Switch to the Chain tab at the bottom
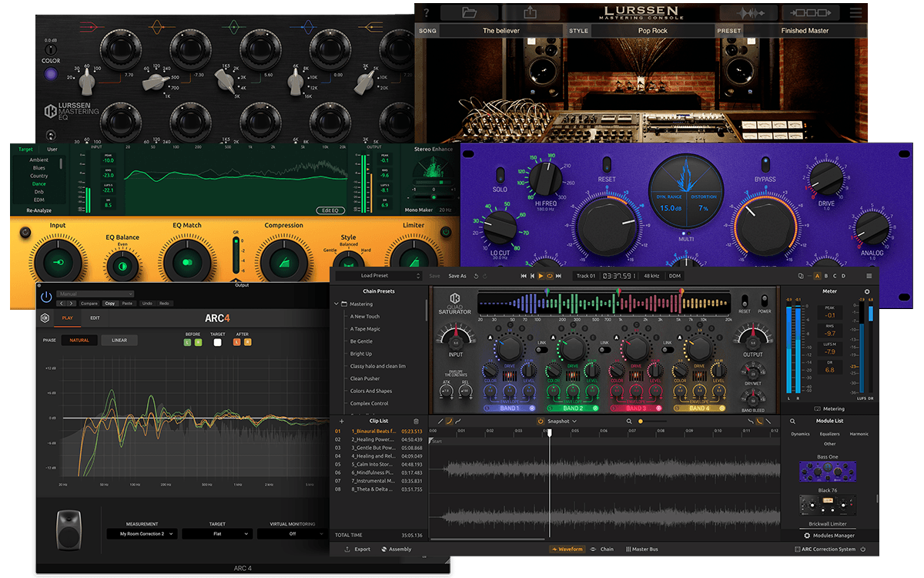The width and height of the screenshot is (924, 578). (x=607, y=549)
